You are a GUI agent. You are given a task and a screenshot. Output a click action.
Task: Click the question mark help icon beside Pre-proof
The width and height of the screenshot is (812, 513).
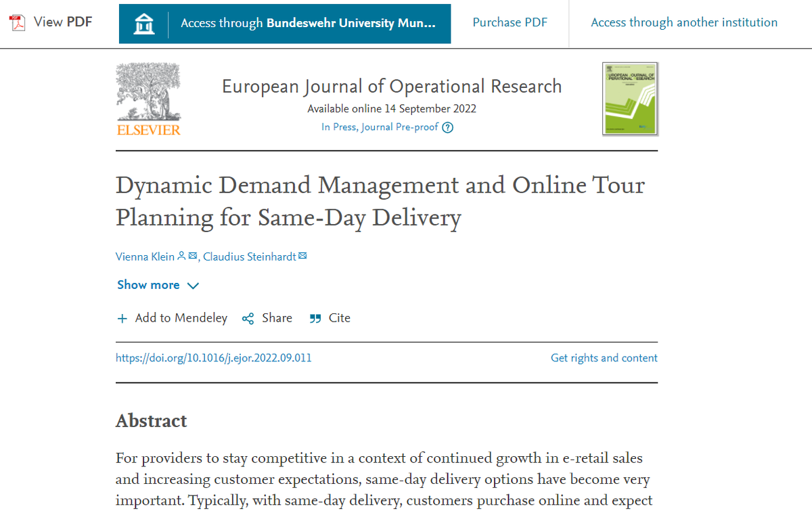tap(447, 127)
